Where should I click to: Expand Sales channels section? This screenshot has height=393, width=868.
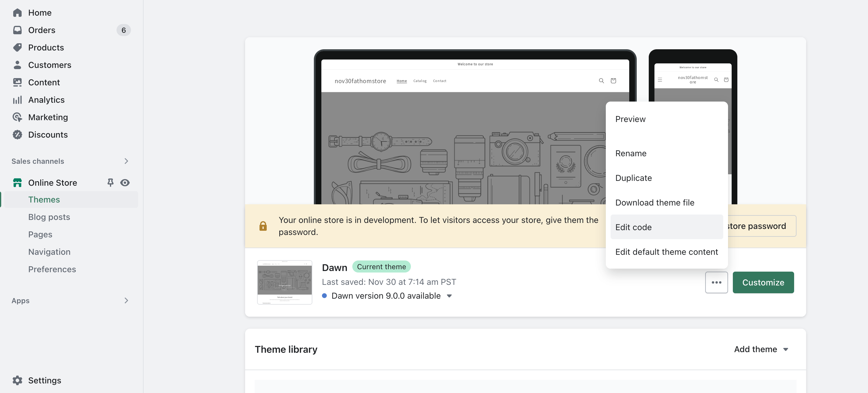click(x=126, y=161)
